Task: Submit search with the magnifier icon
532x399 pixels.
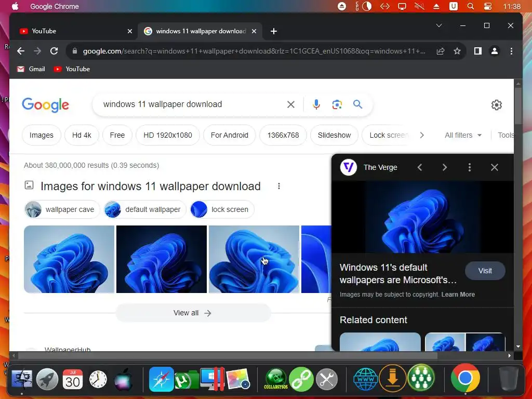Action: 357,104
